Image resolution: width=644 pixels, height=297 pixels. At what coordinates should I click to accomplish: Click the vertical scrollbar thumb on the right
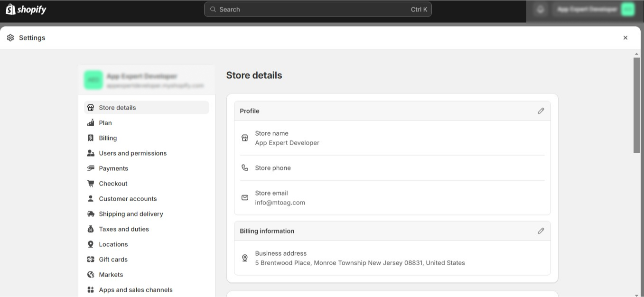point(636,104)
